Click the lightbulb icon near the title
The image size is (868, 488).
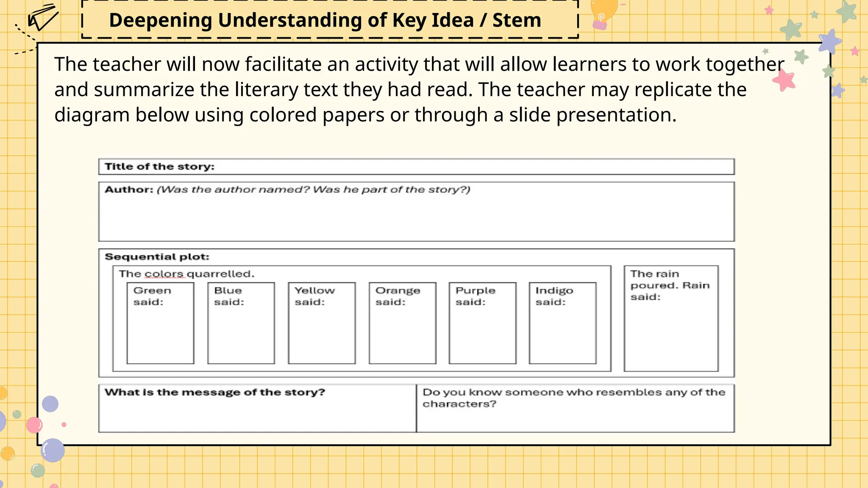point(604,14)
